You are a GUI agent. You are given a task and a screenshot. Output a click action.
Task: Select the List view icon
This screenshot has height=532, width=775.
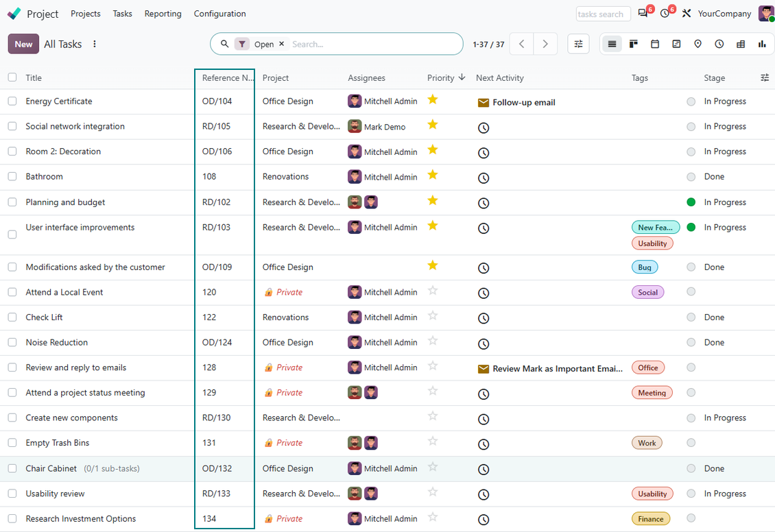click(612, 44)
